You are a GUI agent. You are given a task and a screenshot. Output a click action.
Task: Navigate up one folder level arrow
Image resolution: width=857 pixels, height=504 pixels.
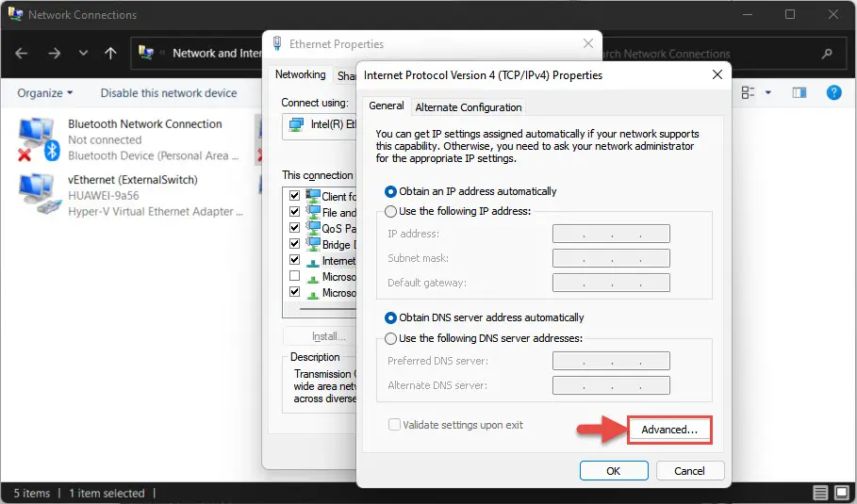[x=110, y=54]
